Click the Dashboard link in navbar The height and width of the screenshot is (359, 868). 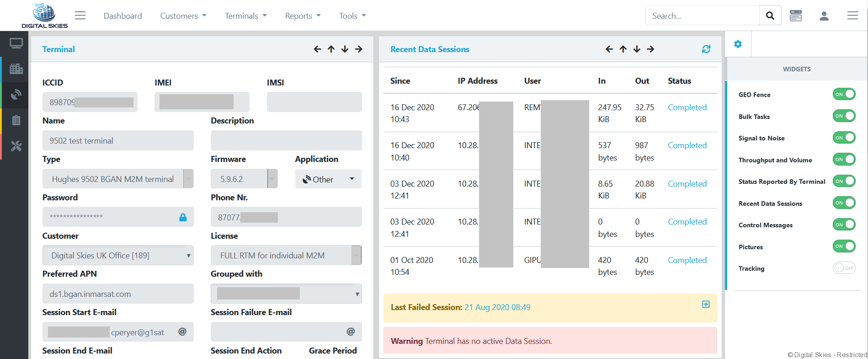click(x=122, y=16)
